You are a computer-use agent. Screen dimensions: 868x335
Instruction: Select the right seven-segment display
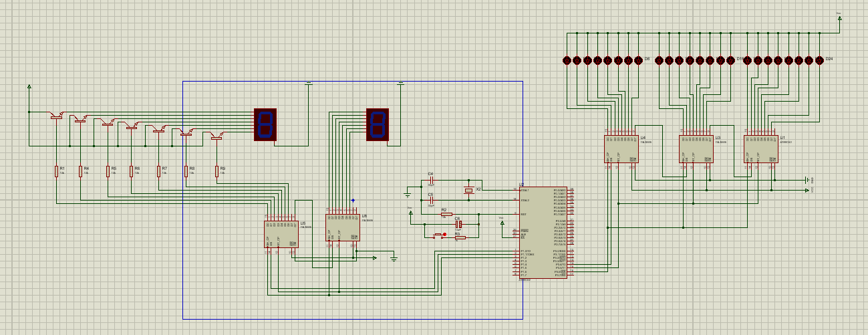378,124
